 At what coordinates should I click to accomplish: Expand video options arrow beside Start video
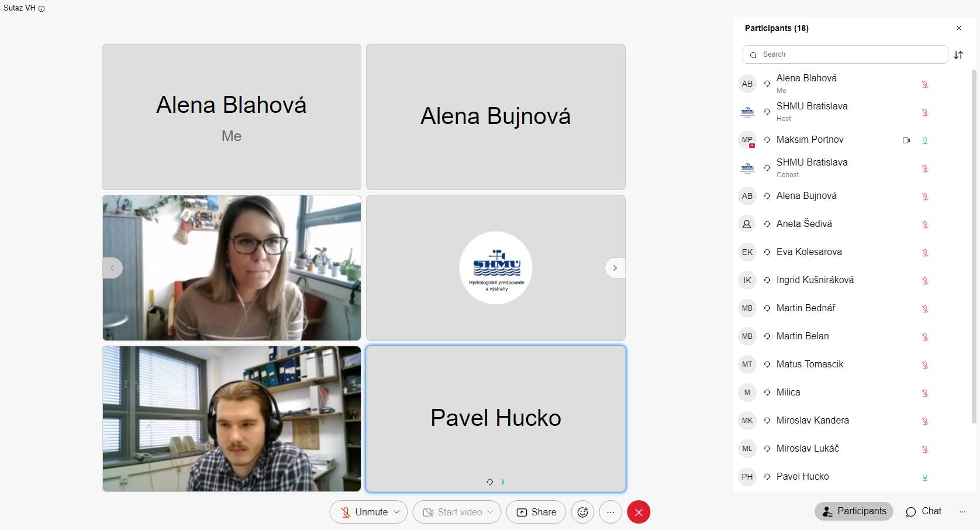pos(491,512)
